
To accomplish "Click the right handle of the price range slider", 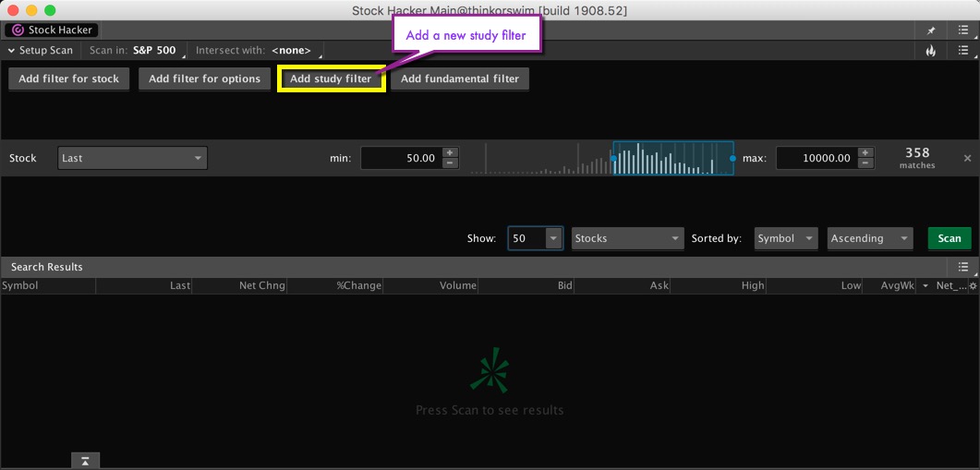I will tap(732, 159).
